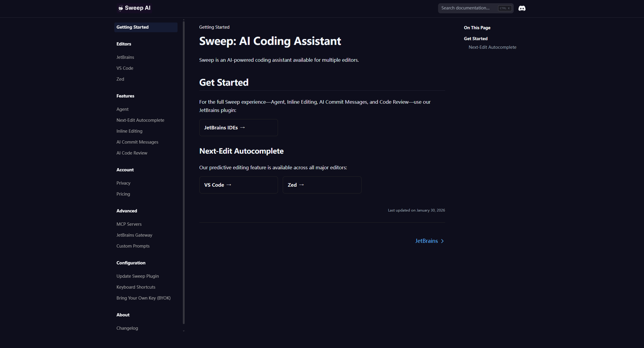Click the About sidebar section header
The height and width of the screenshot is (348, 644).
[123, 315]
